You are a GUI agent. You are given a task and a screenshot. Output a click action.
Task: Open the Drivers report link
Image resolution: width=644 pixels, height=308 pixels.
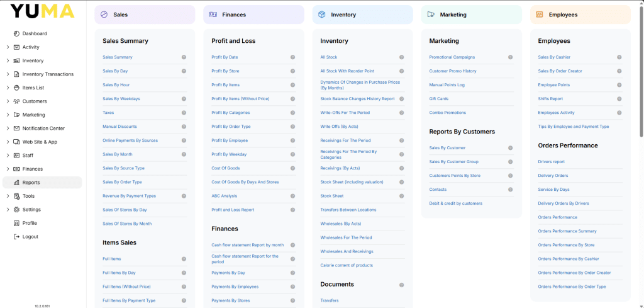[x=551, y=162]
